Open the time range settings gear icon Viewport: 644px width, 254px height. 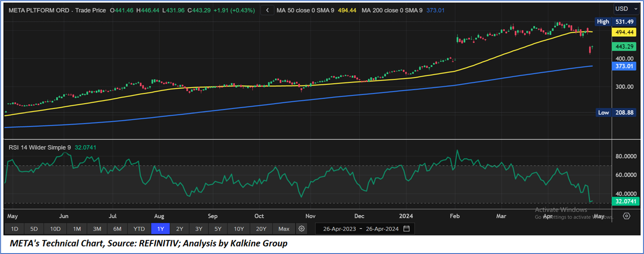click(301, 228)
